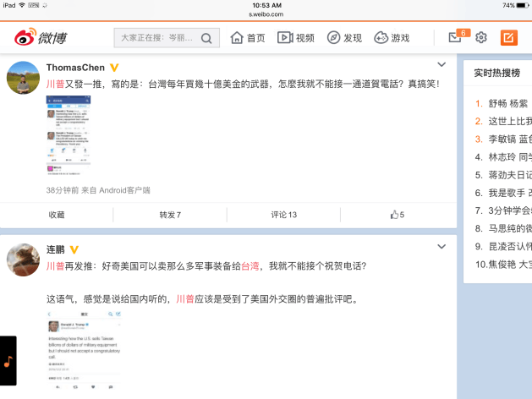Open the 游戏 games tab
This screenshot has width=532, height=399.
(x=392, y=38)
